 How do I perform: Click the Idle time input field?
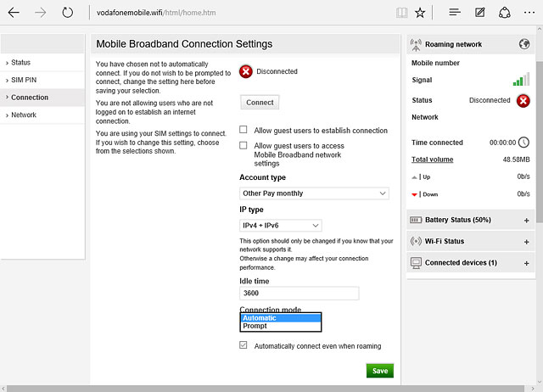click(299, 294)
